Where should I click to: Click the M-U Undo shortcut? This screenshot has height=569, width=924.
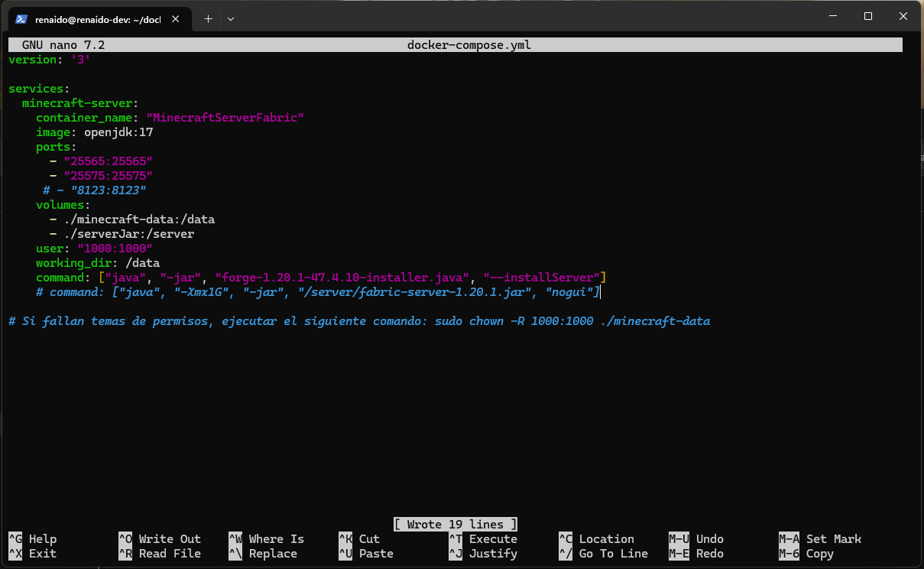pos(696,539)
